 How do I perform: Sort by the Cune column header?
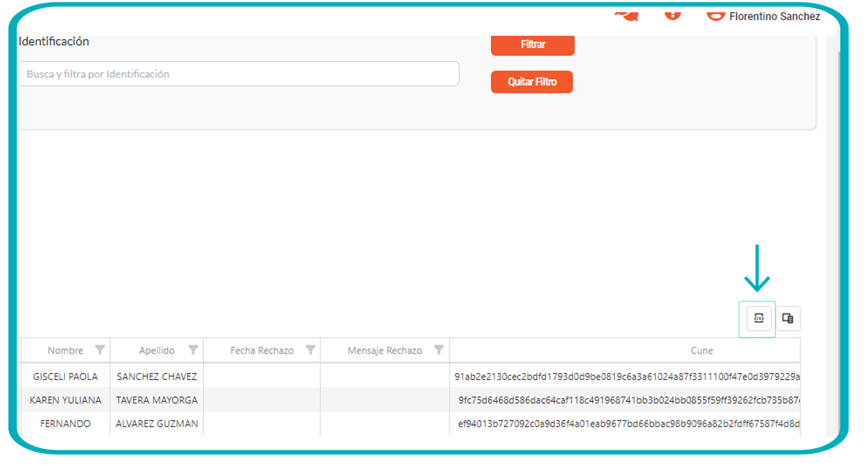[701, 350]
